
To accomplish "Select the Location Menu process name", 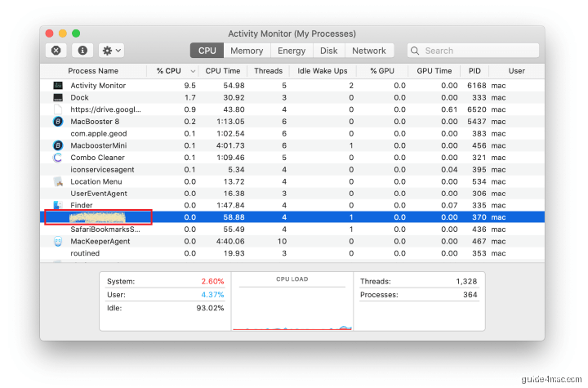I will 96,181.
